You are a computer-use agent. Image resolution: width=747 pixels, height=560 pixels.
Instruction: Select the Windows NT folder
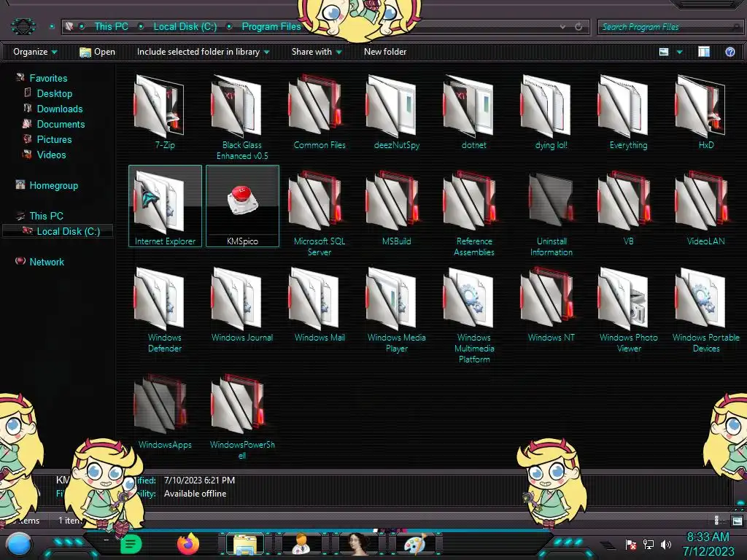click(551, 304)
